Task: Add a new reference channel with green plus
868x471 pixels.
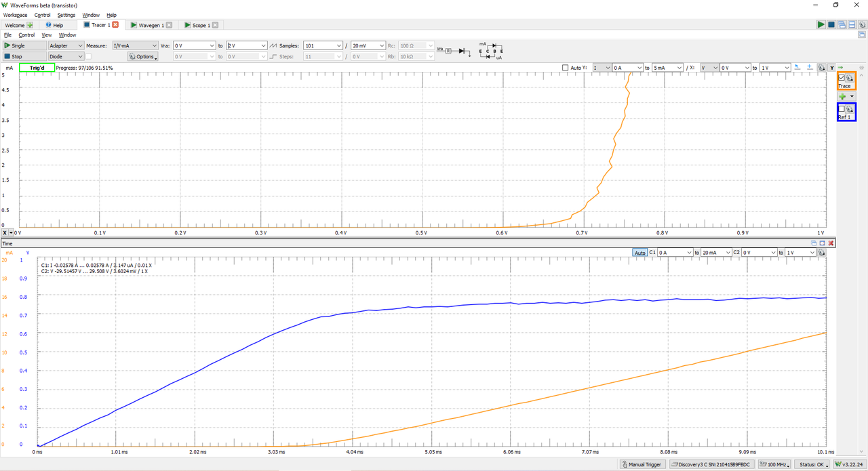Action: coord(843,96)
